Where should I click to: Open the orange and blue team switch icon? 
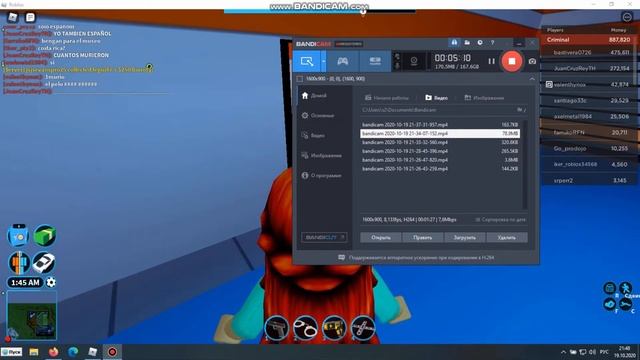pyautogui.click(x=19, y=262)
